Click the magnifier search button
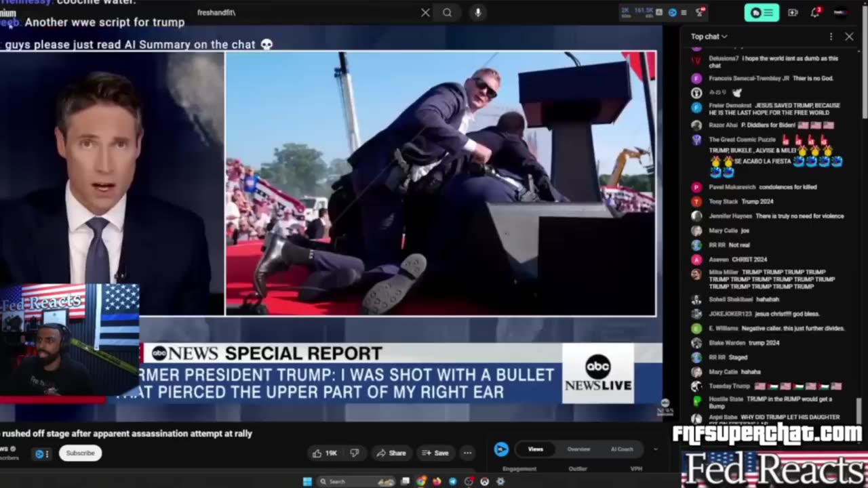 coord(448,12)
